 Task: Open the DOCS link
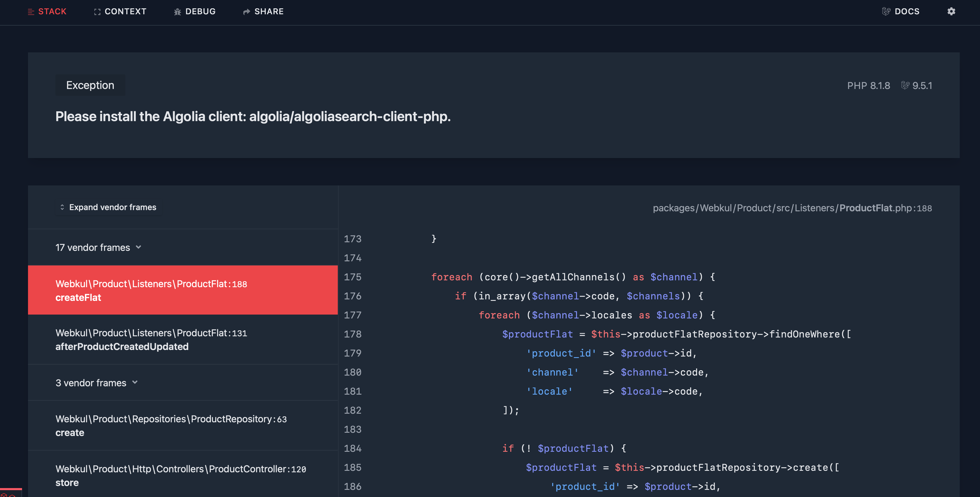(901, 11)
